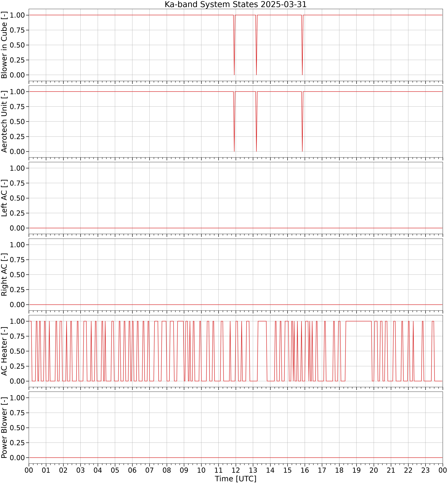Click the 1.00 tick of Power Blower plot

point(17,398)
